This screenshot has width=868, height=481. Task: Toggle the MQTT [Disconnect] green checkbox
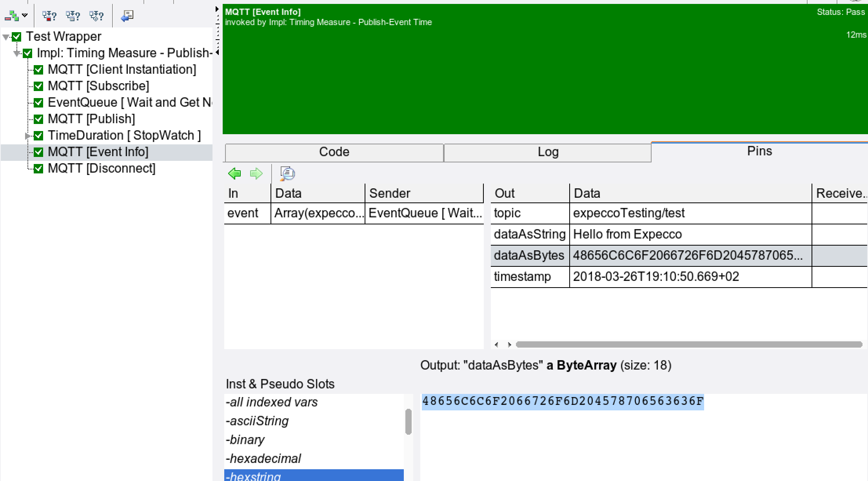(38, 169)
